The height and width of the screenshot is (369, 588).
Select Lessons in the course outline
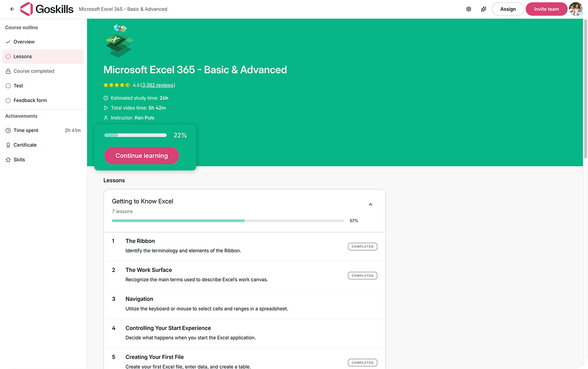tap(43, 56)
